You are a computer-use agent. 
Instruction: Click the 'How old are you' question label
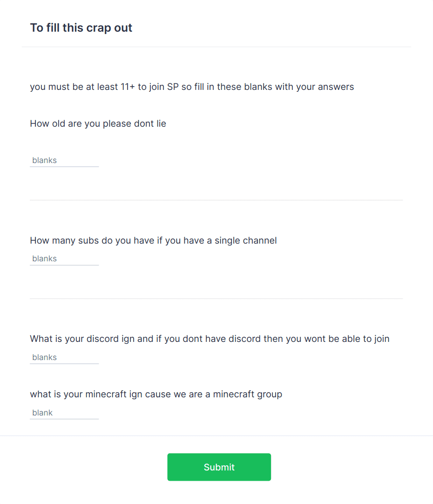point(98,124)
